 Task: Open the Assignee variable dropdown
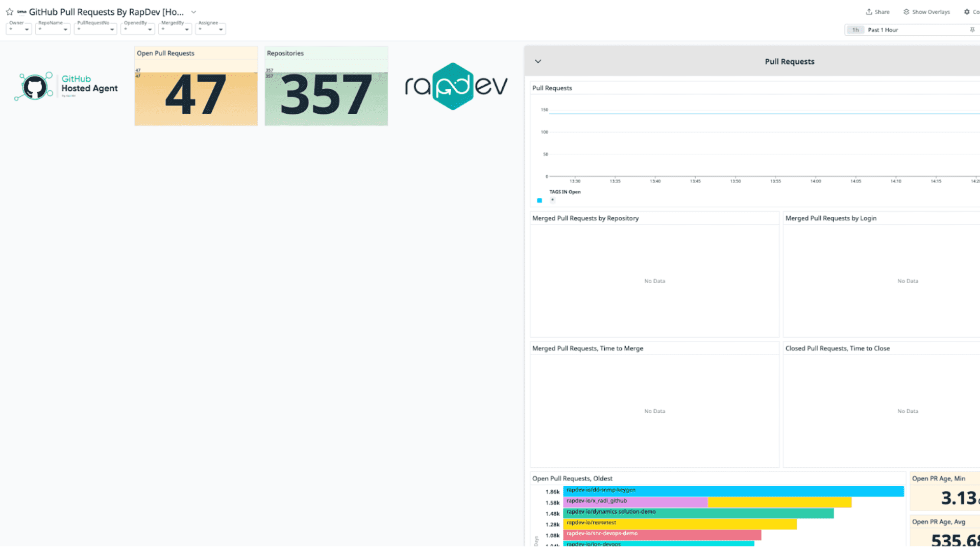point(211,29)
